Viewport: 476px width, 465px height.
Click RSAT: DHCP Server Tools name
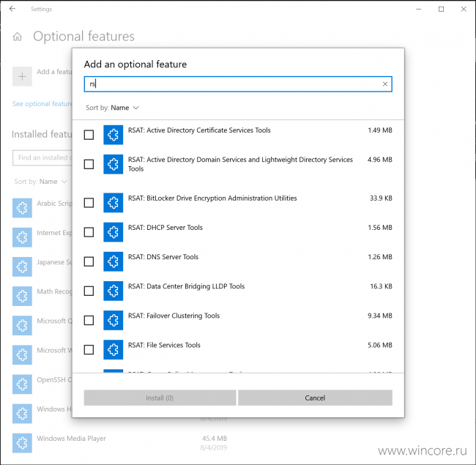(x=166, y=227)
